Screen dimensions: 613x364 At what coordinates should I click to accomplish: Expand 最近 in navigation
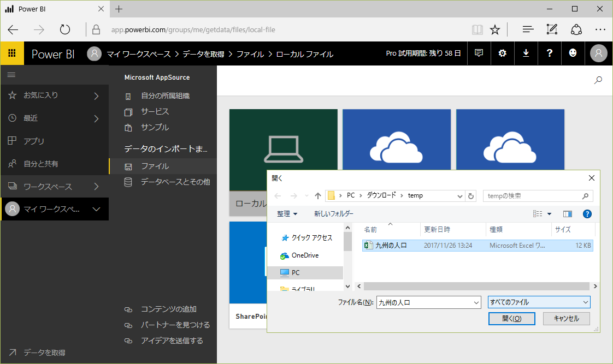click(x=96, y=118)
